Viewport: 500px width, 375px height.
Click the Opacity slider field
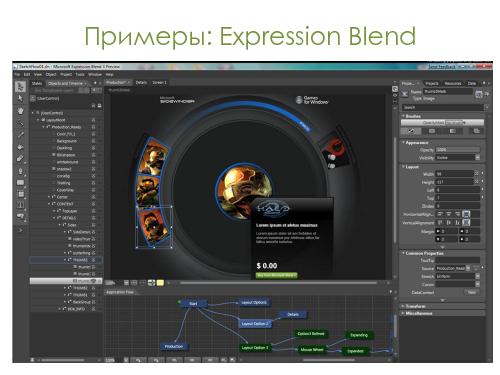458,150
